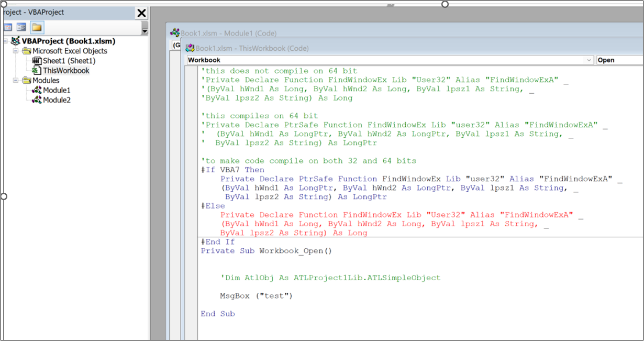Select Module2 in project tree
This screenshot has width=644, height=341.
click(57, 100)
